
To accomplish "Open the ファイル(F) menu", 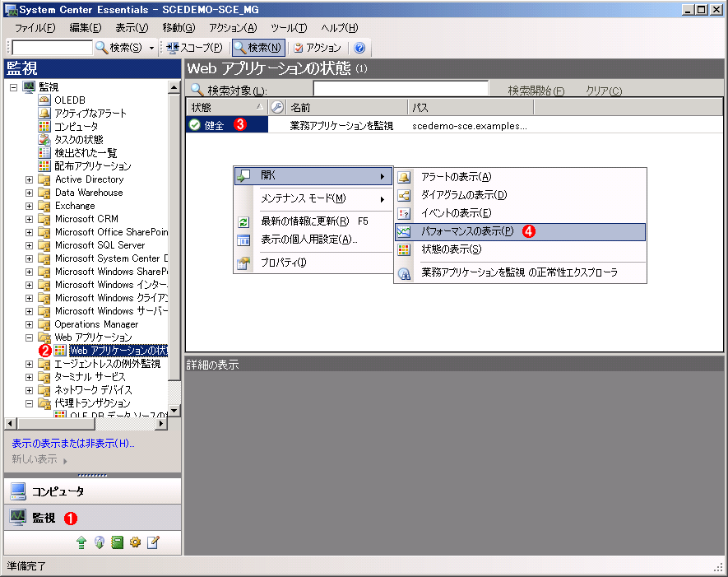I will click(35, 28).
